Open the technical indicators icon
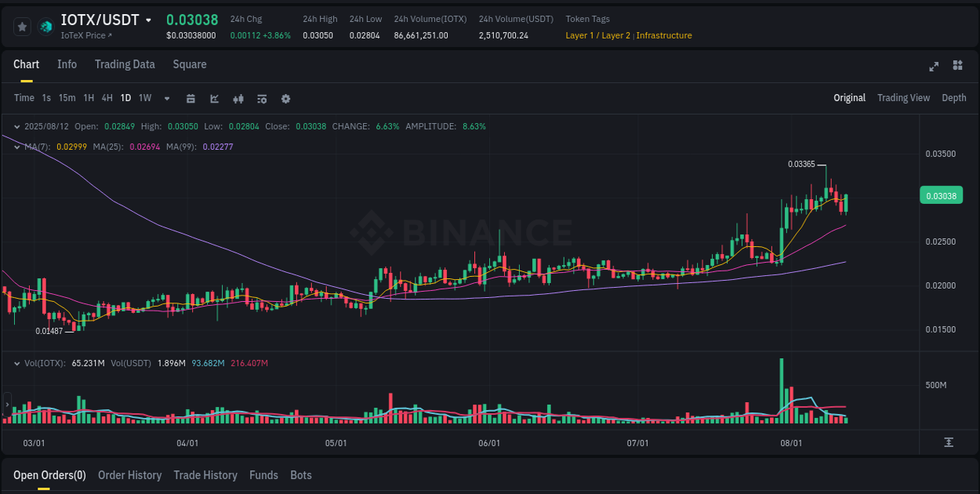 [x=262, y=98]
